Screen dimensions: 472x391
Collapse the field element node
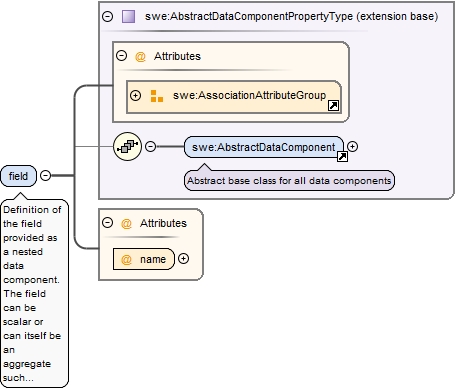[x=45, y=175]
